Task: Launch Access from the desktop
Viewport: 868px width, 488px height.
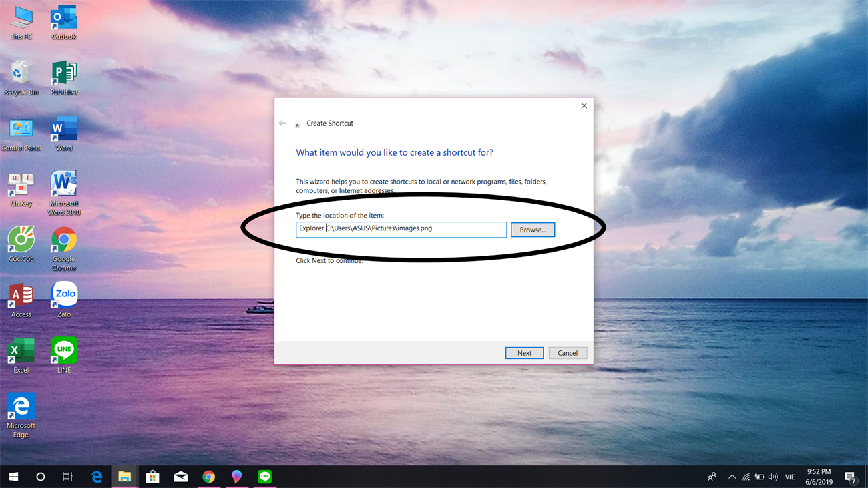Action: click(x=21, y=294)
